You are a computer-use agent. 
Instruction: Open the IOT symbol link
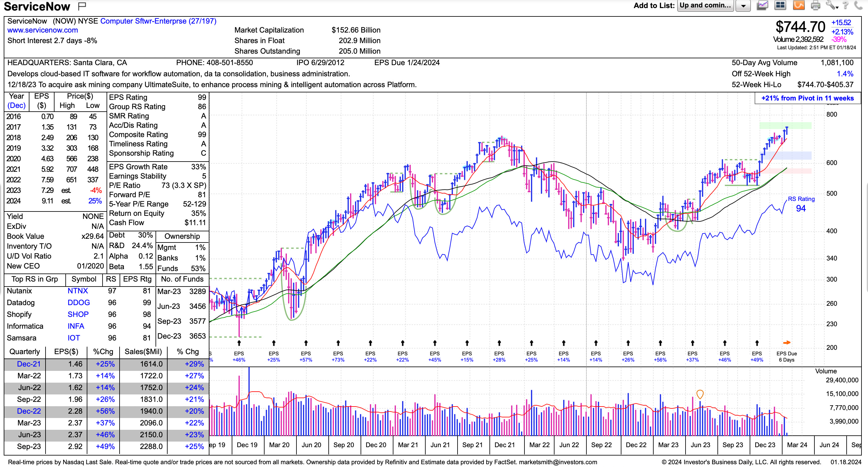point(73,338)
